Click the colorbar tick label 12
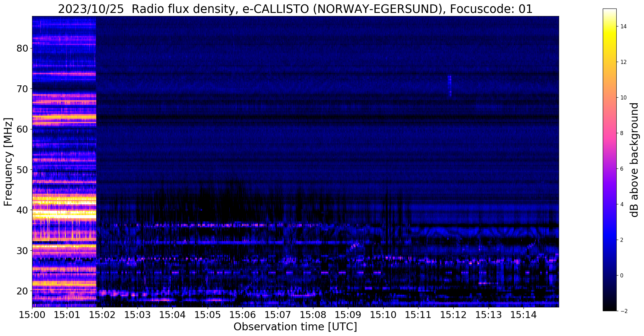Image resolution: width=644 pixels, height=336 pixels. [623, 62]
